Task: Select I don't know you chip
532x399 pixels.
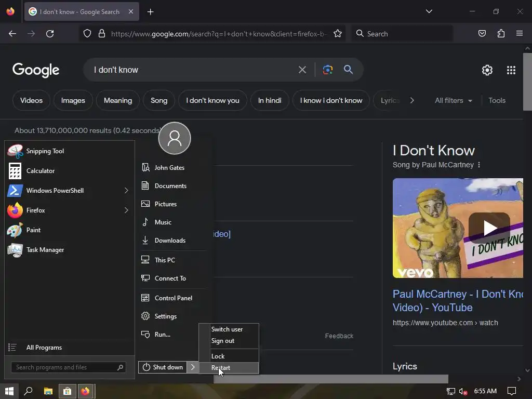Action: tap(212, 100)
